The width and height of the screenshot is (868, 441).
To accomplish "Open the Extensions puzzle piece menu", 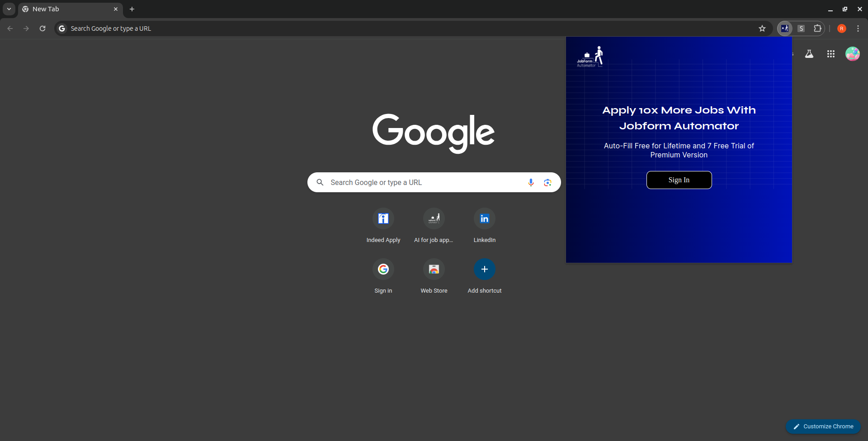I will pos(817,28).
